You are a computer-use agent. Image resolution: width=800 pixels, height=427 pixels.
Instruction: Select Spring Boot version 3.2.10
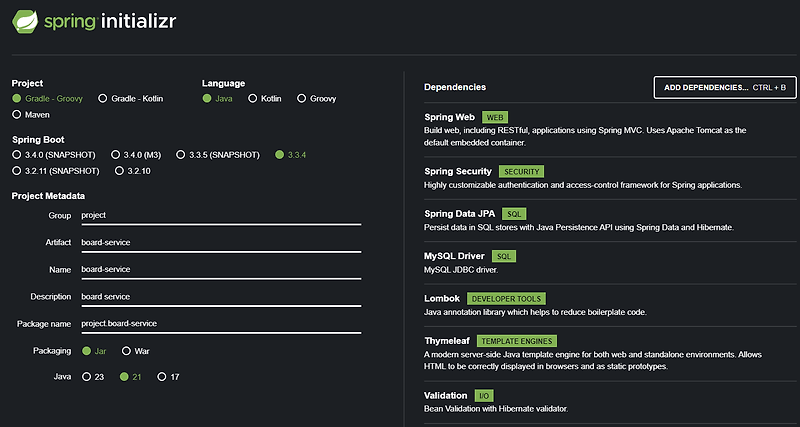pos(119,171)
